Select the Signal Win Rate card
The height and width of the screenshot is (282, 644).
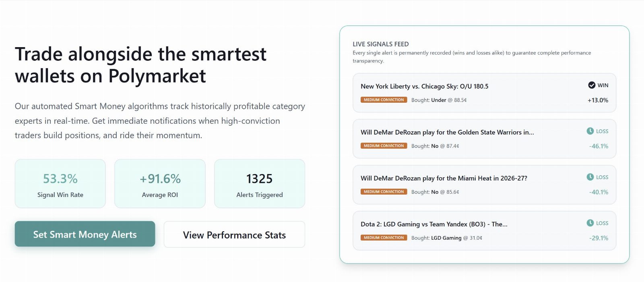tap(60, 184)
